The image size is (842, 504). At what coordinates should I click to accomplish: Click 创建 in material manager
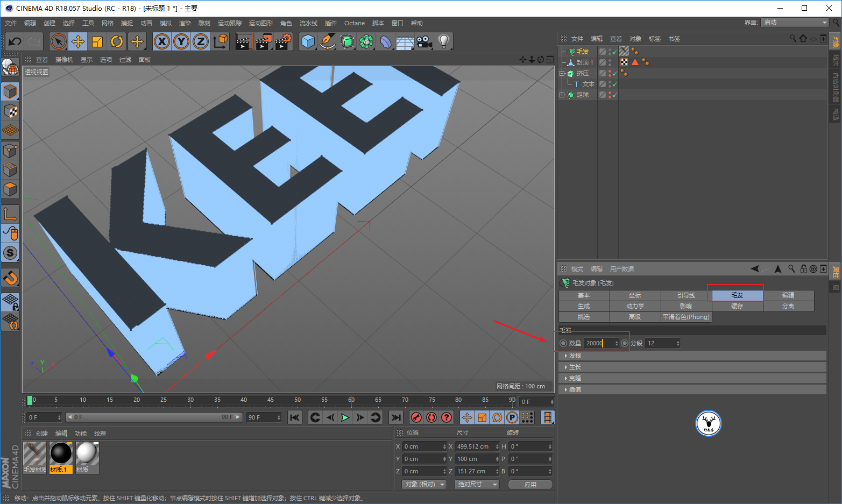[x=42, y=434]
